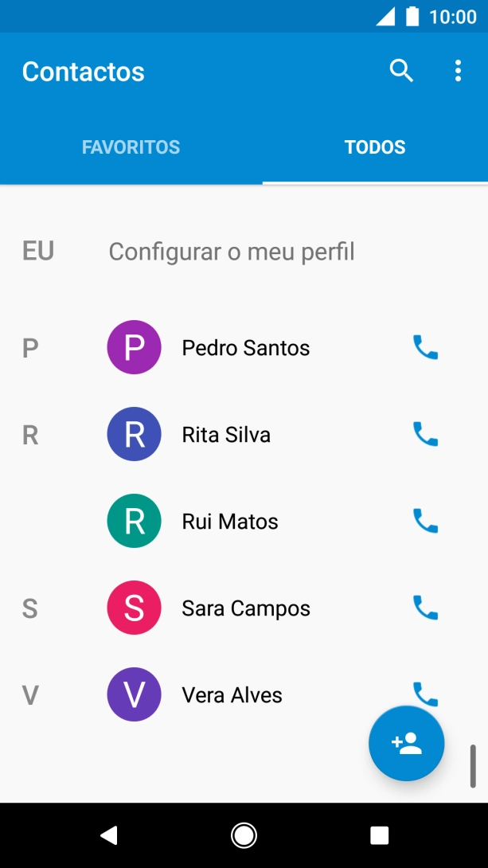Image resolution: width=488 pixels, height=868 pixels.
Task: Call Vera Alves using the phone icon
Action: point(425,694)
